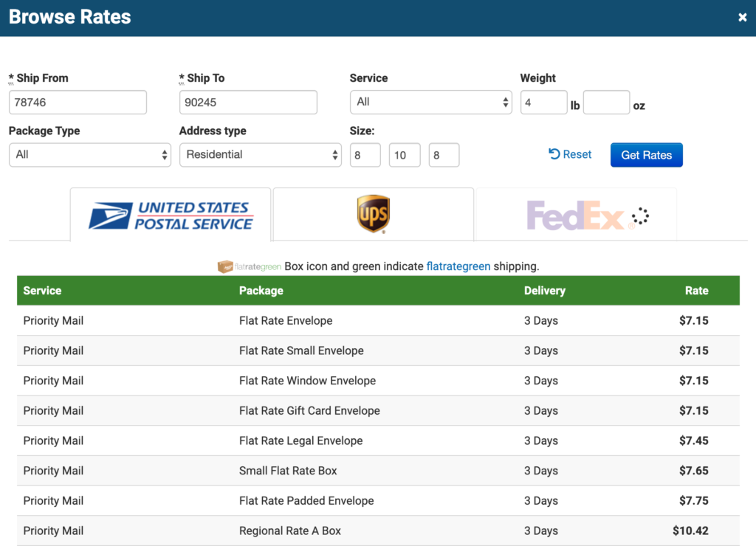Expand the Package Type dropdown
The height and width of the screenshot is (546, 756).
point(89,155)
